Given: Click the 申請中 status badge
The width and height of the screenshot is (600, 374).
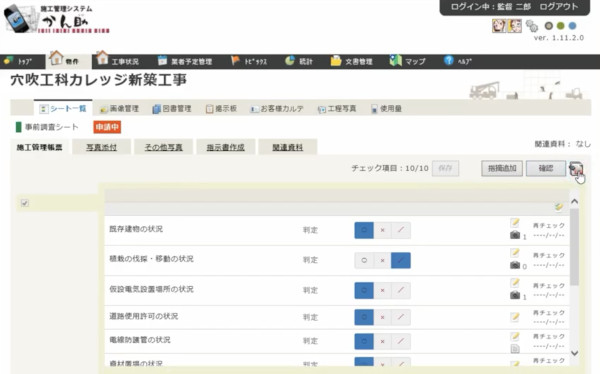Looking at the screenshot, I should coord(107,127).
